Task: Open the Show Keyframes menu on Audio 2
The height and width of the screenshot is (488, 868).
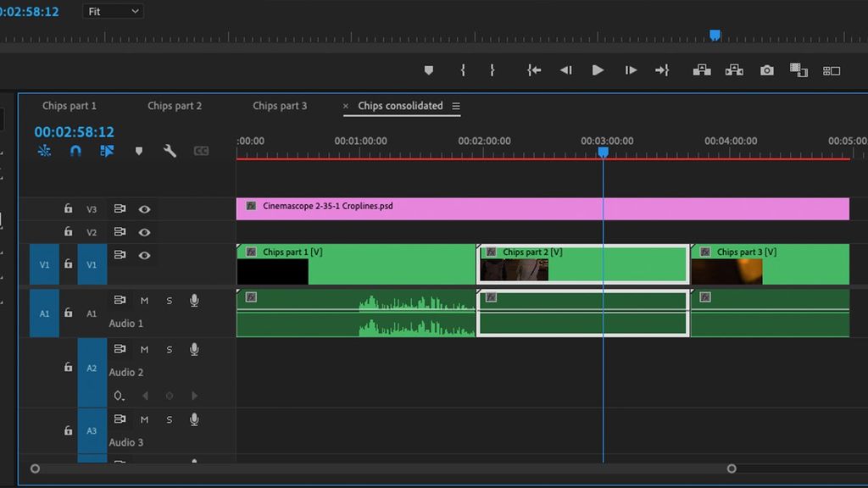Action: [120, 396]
